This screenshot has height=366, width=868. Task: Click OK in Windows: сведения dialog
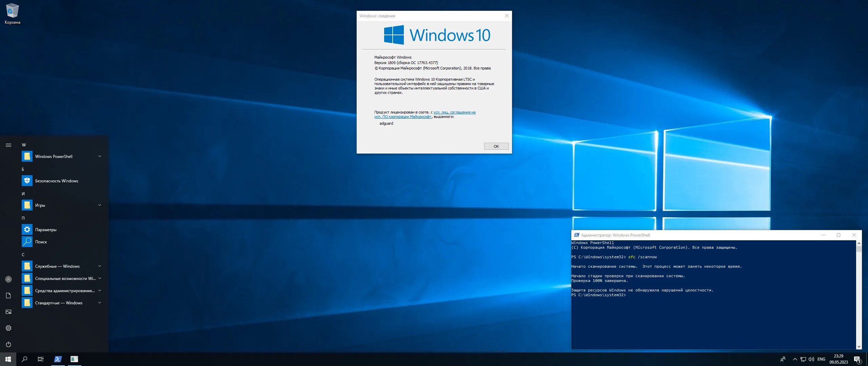(496, 146)
